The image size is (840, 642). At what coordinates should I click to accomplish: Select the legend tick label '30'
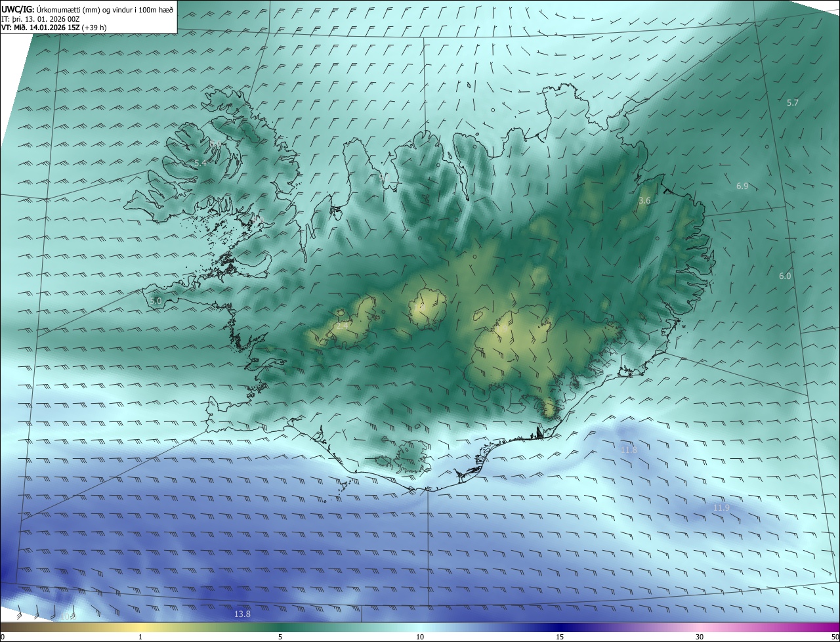[700, 637]
